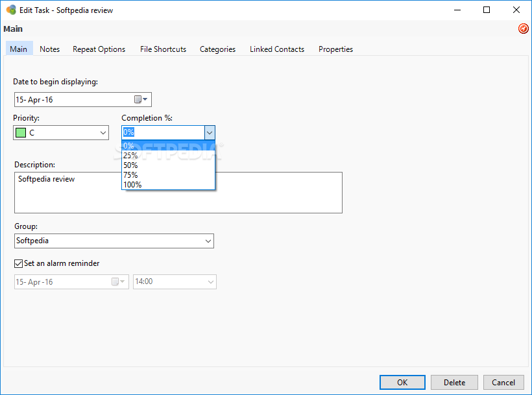Go to the File Shortcuts tab

coord(163,49)
